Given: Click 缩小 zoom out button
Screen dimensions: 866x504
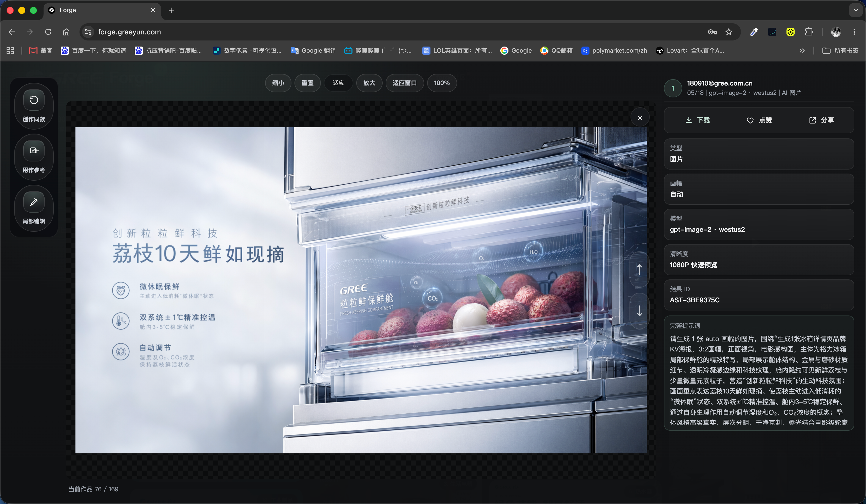Looking at the screenshot, I should coord(278,83).
